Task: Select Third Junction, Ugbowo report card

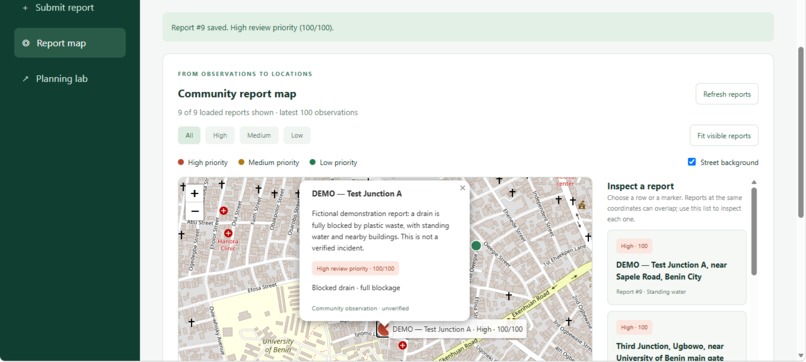Action: point(676,336)
